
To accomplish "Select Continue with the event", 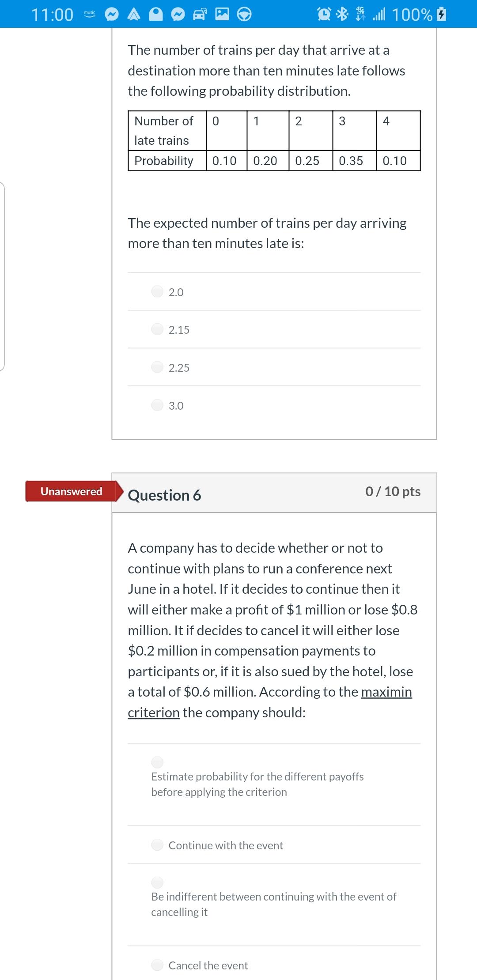I will click(158, 845).
